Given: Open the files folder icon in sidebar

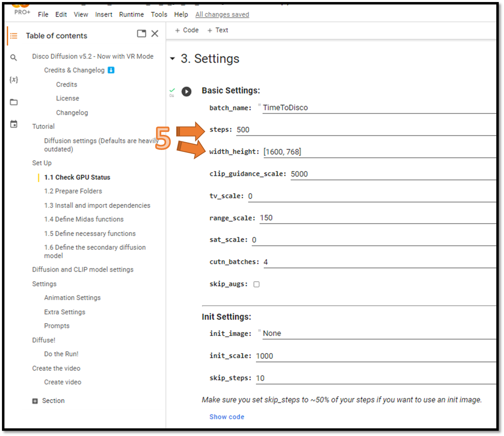Looking at the screenshot, I should pos(14,102).
